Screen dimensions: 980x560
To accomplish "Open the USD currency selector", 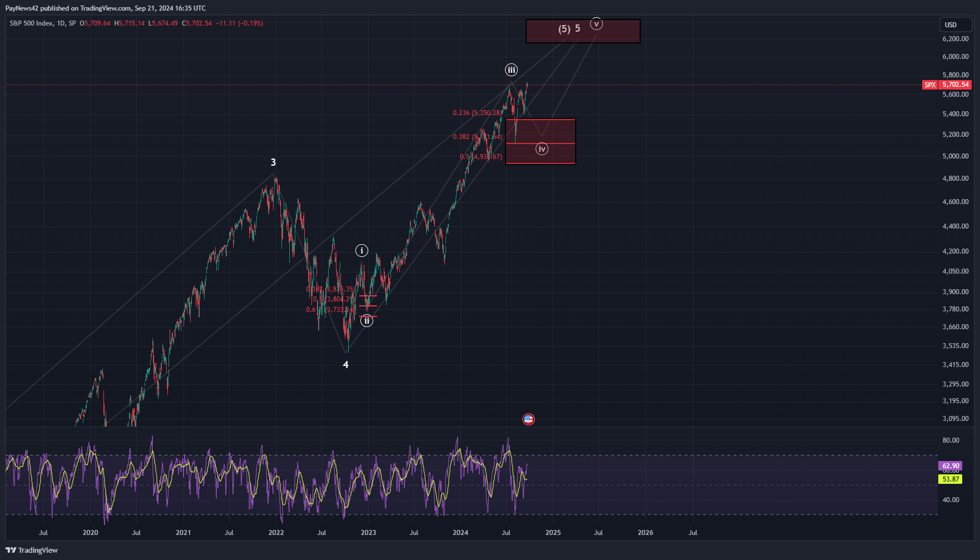I will [956, 24].
